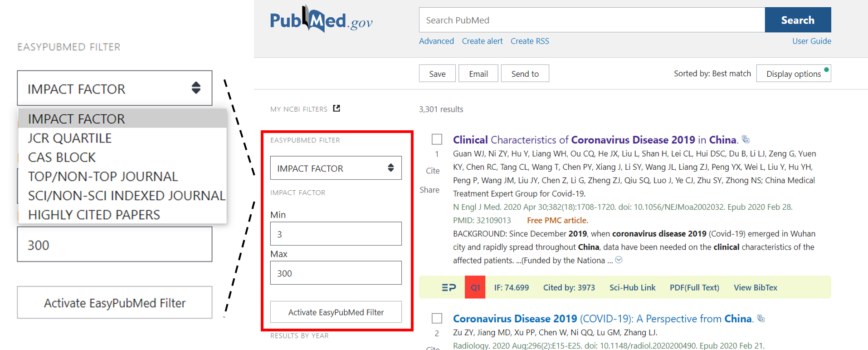Click the EasyPubMed EP logo icon
The height and width of the screenshot is (350, 868).
(x=449, y=287)
